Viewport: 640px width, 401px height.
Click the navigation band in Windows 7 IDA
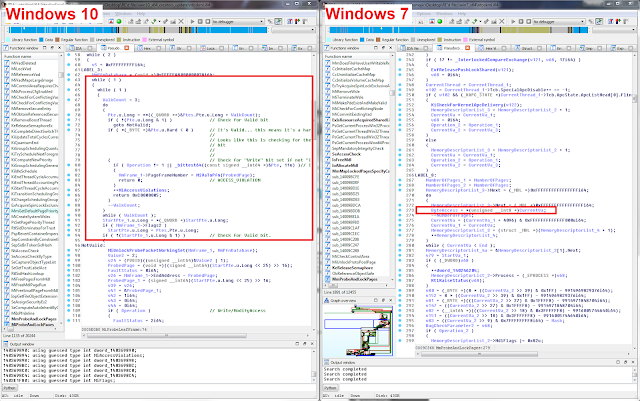[459, 30]
